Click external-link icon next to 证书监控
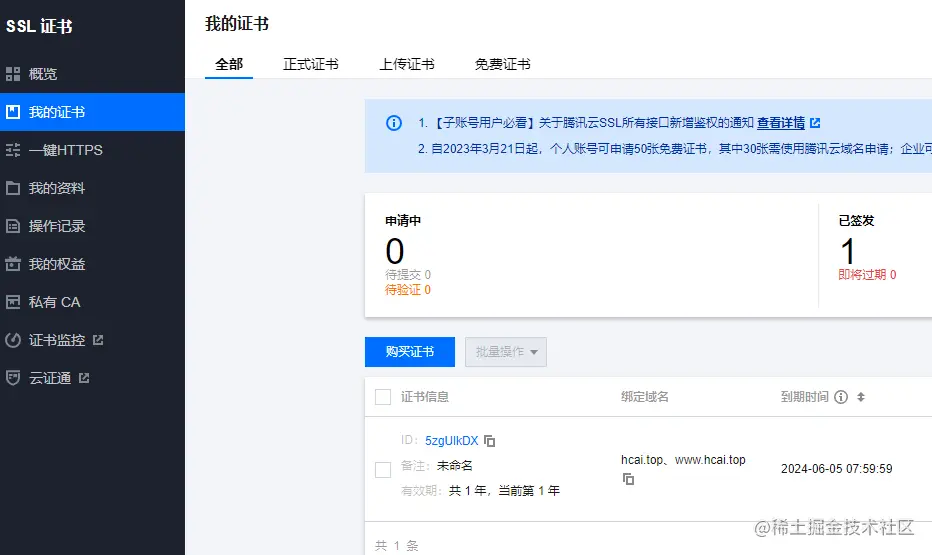The width and height of the screenshot is (932, 555). point(98,340)
